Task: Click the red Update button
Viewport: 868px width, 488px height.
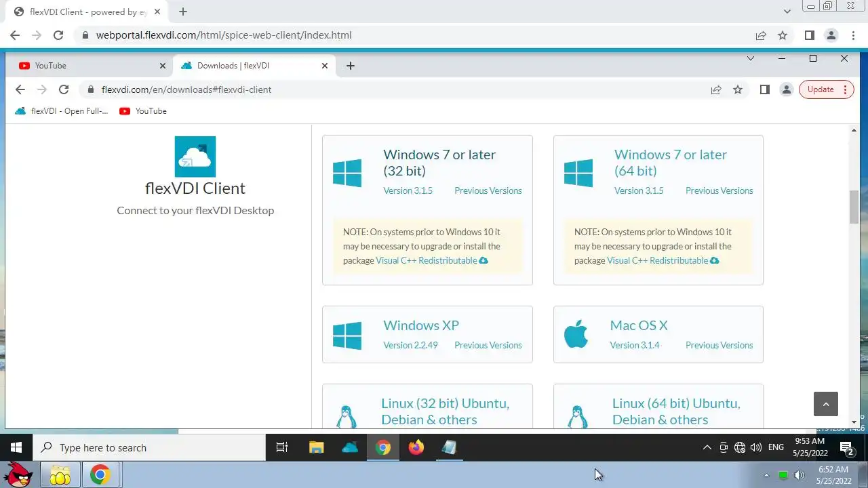Action: pyautogui.click(x=826, y=89)
